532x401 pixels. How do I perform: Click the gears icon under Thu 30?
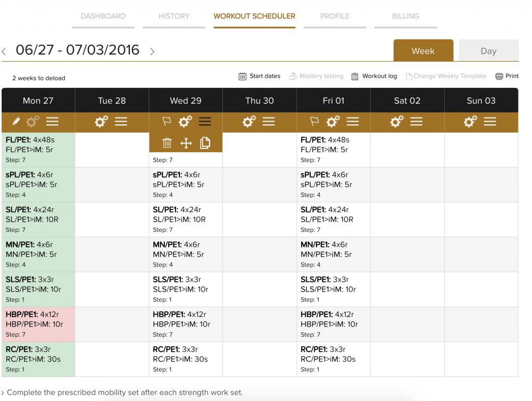(x=249, y=121)
